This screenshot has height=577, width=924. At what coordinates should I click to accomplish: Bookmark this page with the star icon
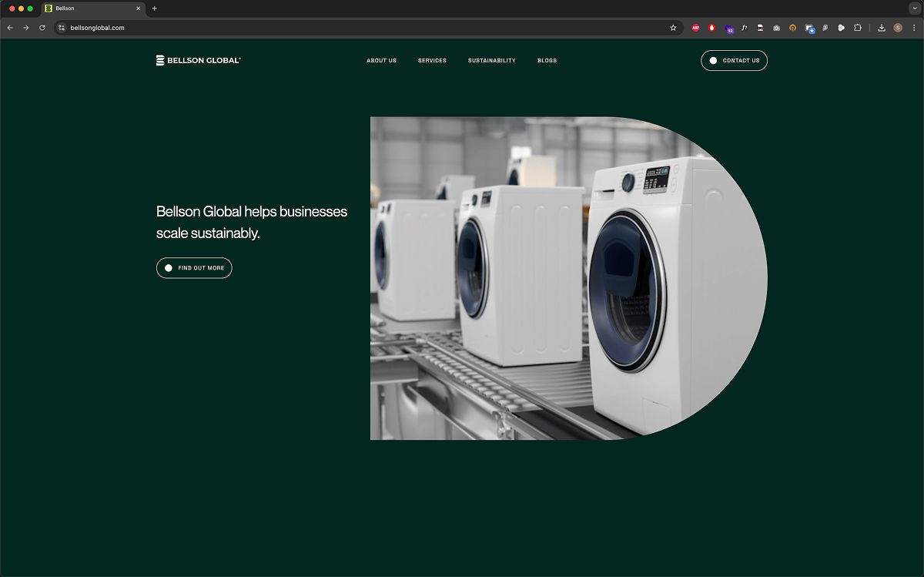tap(673, 28)
